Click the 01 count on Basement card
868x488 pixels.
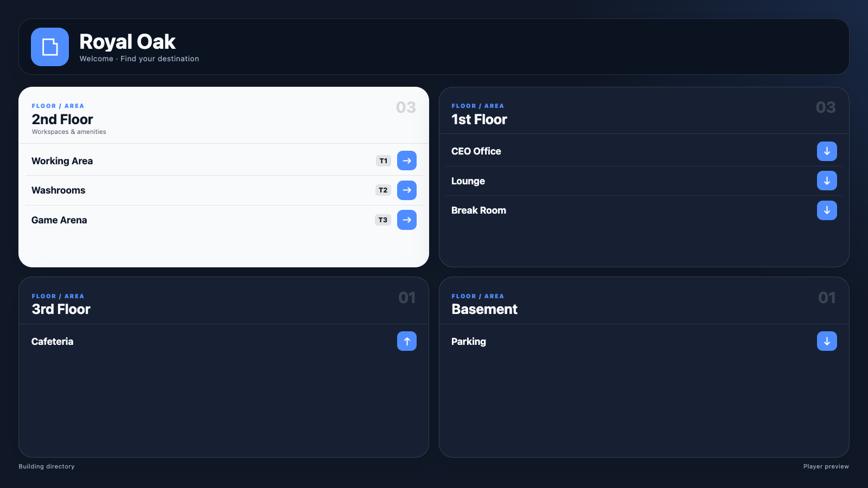tap(827, 298)
